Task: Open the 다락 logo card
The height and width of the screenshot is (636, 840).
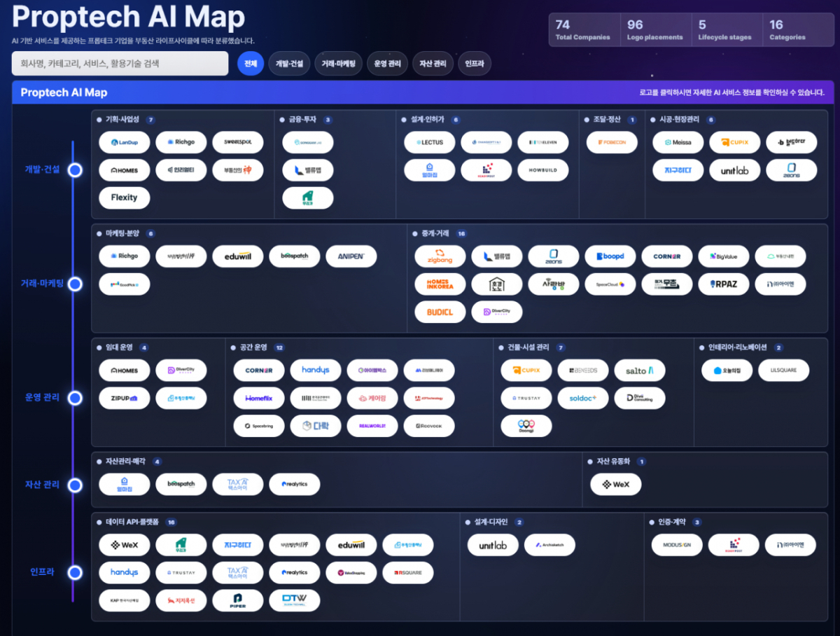Action: tap(316, 427)
